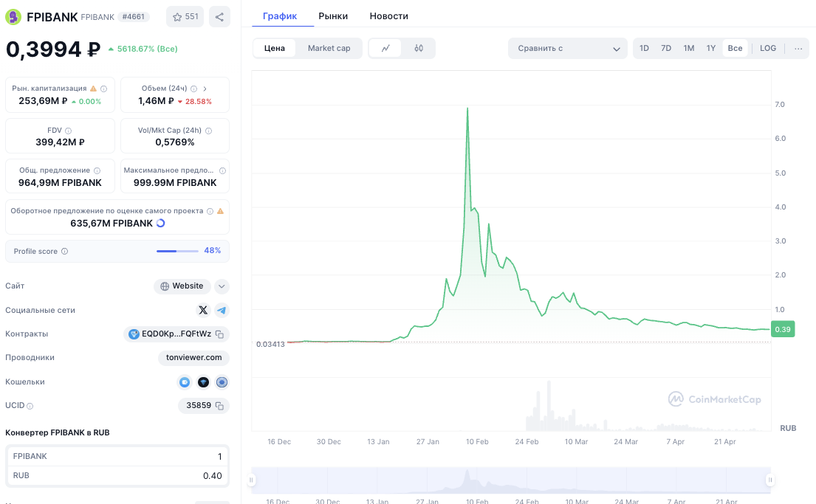
Task: Set chart range to 1Y
Action: [711, 49]
